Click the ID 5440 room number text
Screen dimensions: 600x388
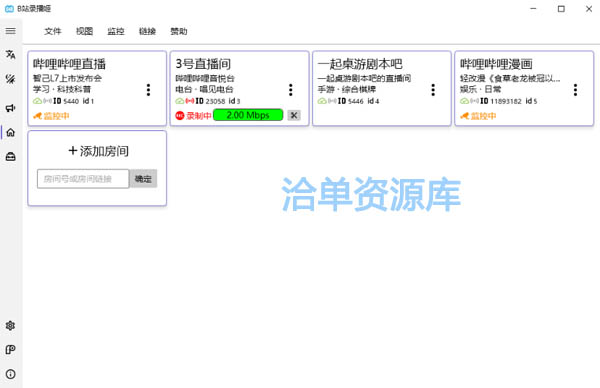point(66,101)
